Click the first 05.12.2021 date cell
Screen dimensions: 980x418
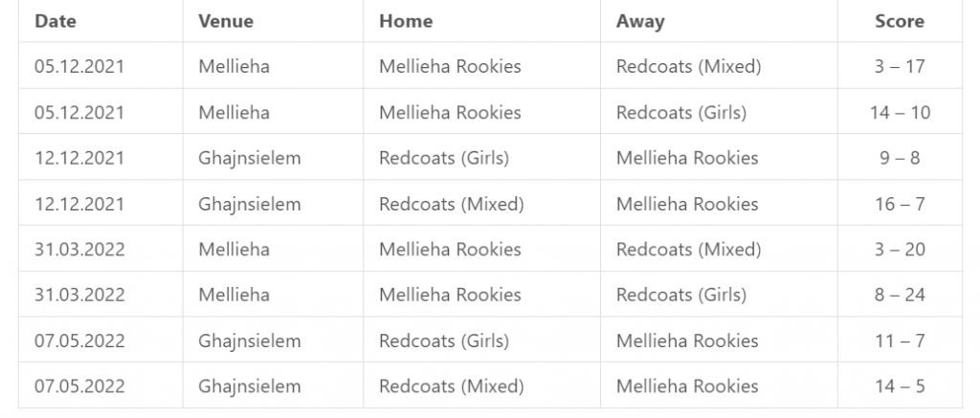point(79,66)
